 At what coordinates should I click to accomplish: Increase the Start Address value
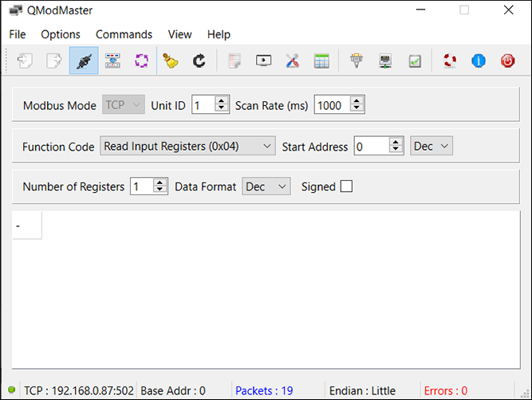coord(396,143)
